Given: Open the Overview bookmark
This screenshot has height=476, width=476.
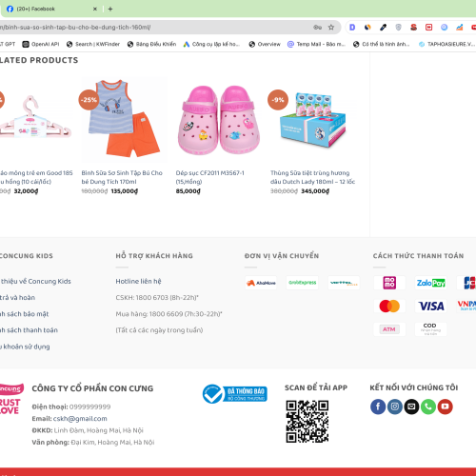Looking at the screenshot, I should [265, 44].
